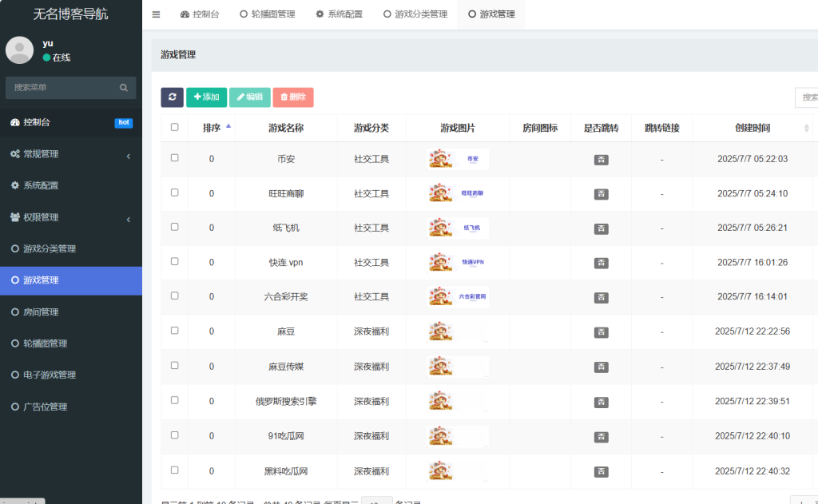
Task: Select all rows with the header checkbox
Action: click(x=174, y=128)
